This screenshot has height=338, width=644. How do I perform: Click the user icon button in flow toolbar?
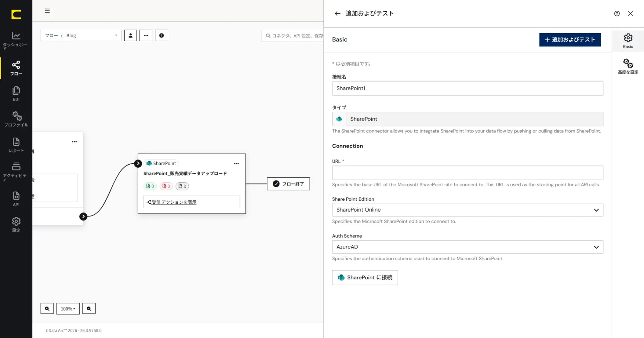point(130,36)
